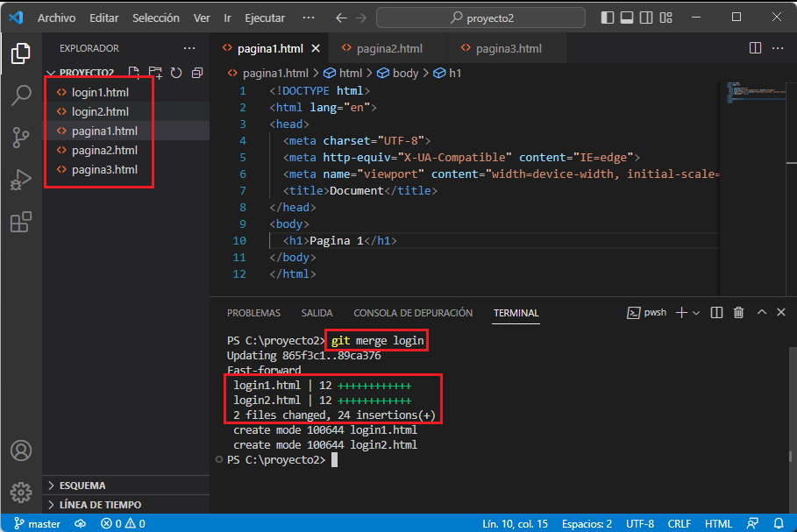Go back in navigation history
Image resolution: width=797 pixels, height=532 pixels.
point(341,18)
